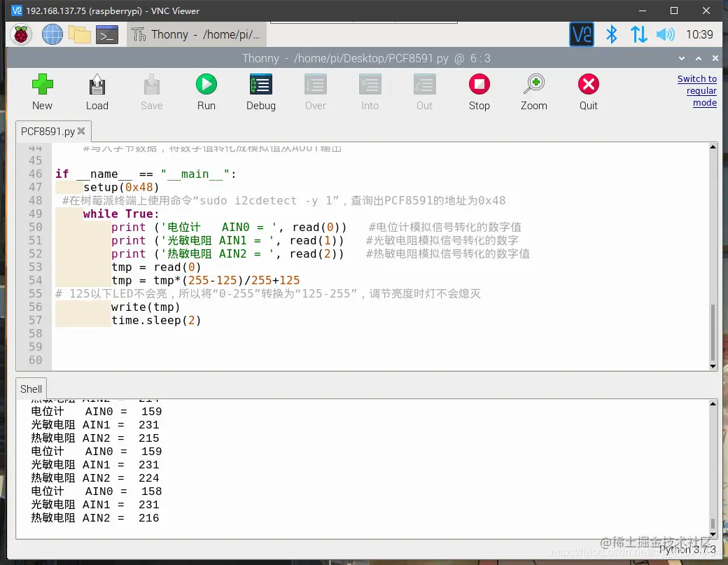728x565 pixels.
Task: Click the editor vertical scrollbar thumb
Action: point(713,331)
